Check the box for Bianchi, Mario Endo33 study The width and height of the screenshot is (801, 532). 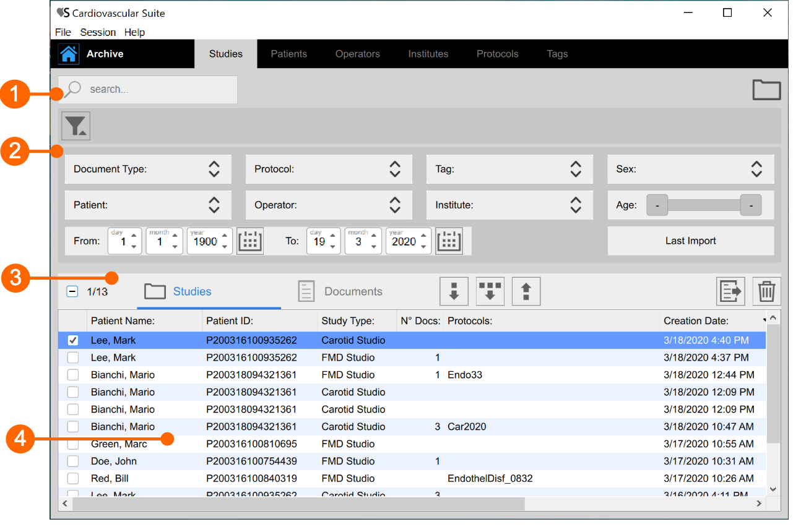coord(73,375)
